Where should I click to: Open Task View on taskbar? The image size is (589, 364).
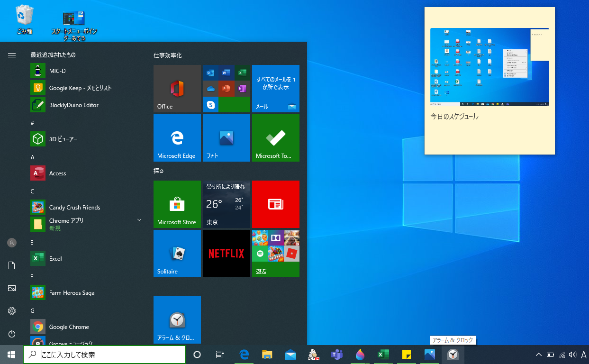tap(220, 355)
